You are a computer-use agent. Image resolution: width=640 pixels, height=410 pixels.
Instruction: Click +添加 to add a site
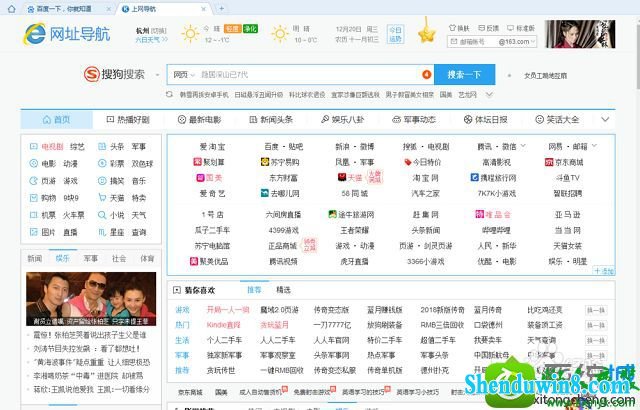[x=604, y=271]
